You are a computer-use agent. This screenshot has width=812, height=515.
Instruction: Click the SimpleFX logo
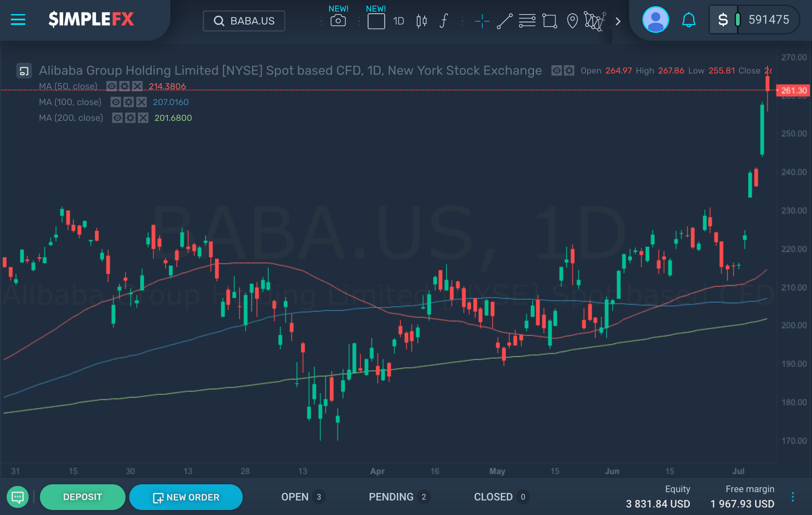(x=91, y=20)
